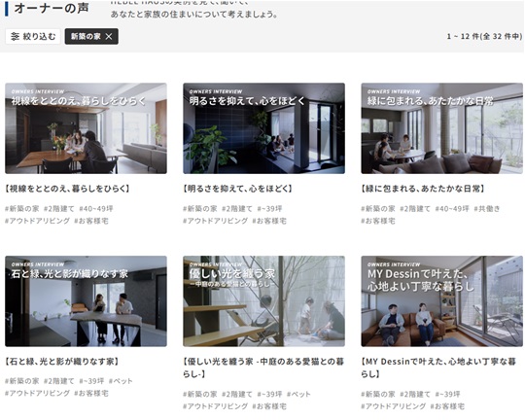Select the #ペット tag under 石と緑 card
The width and height of the screenshot is (525, 420).
(x=121, y=381)
